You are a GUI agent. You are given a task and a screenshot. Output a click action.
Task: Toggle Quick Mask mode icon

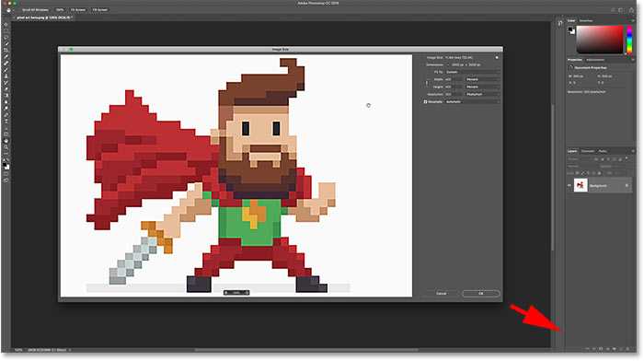6,174
